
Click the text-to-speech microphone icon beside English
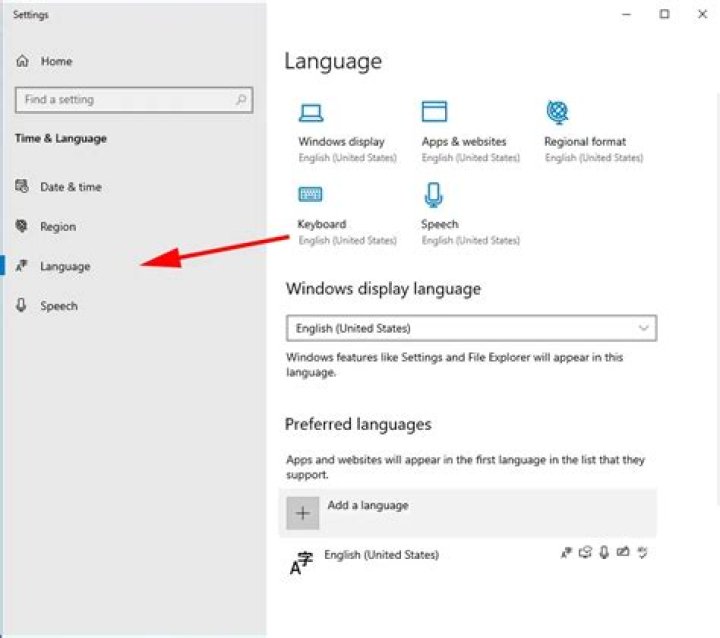(x=604, y=552)
